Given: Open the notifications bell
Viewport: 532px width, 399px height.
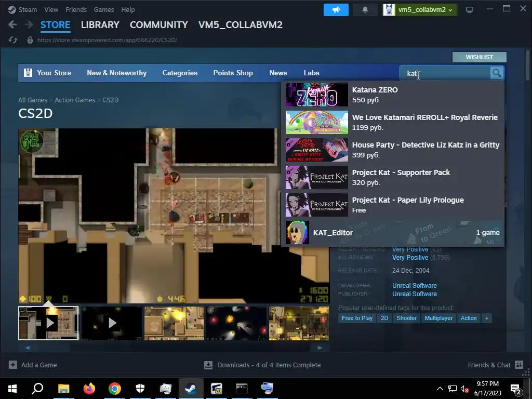Looking at the screenshot, I should (x=365, y=10).
